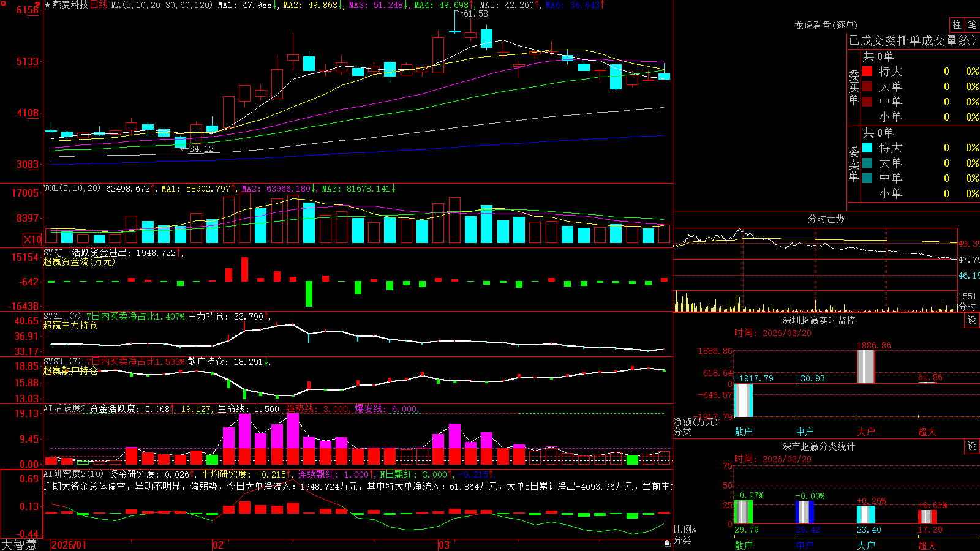Open MA(5,10,20,30,60,120) indicator parameters
The width and height of the screenshot is (980, 551).
click(162, 5)
